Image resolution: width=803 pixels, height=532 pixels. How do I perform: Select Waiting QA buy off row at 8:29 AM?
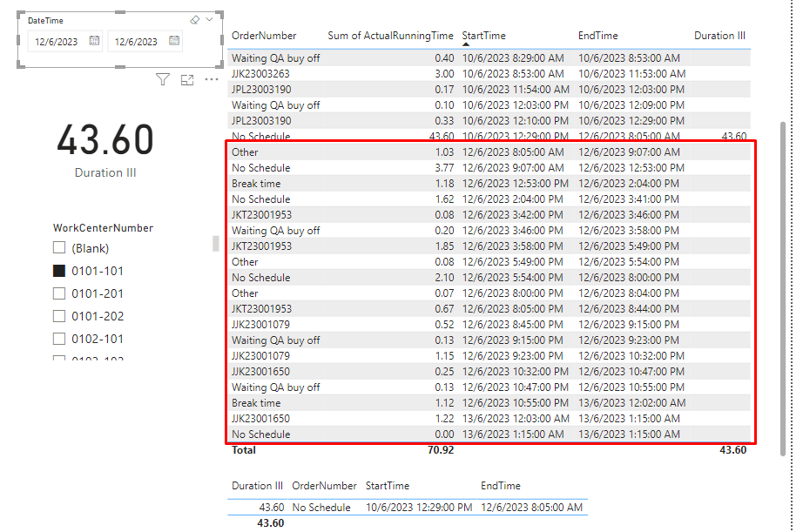(489, 58)
